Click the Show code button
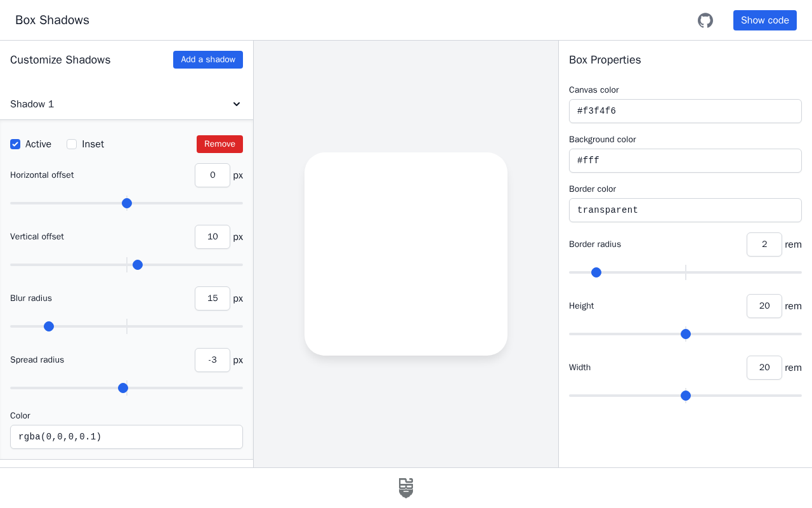The width and height of the screenshot is (812, 508). tap(765, 20)
